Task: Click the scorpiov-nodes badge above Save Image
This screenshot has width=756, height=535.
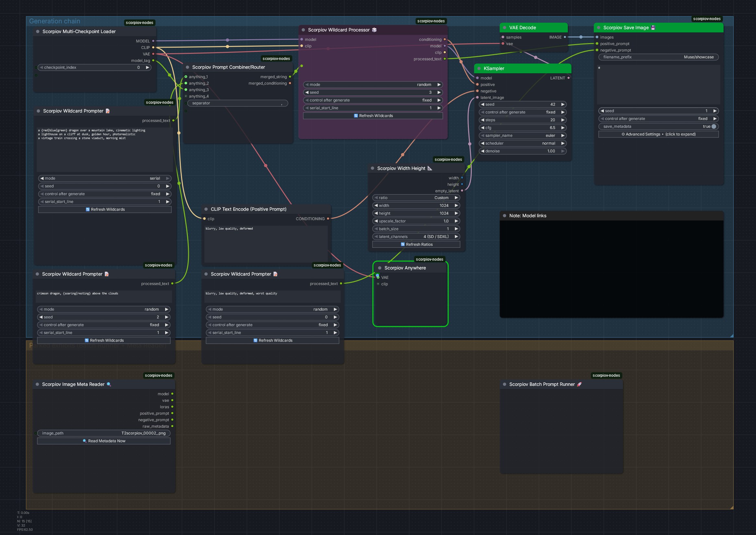Action: pyautogui.click(x=707, y=19)
